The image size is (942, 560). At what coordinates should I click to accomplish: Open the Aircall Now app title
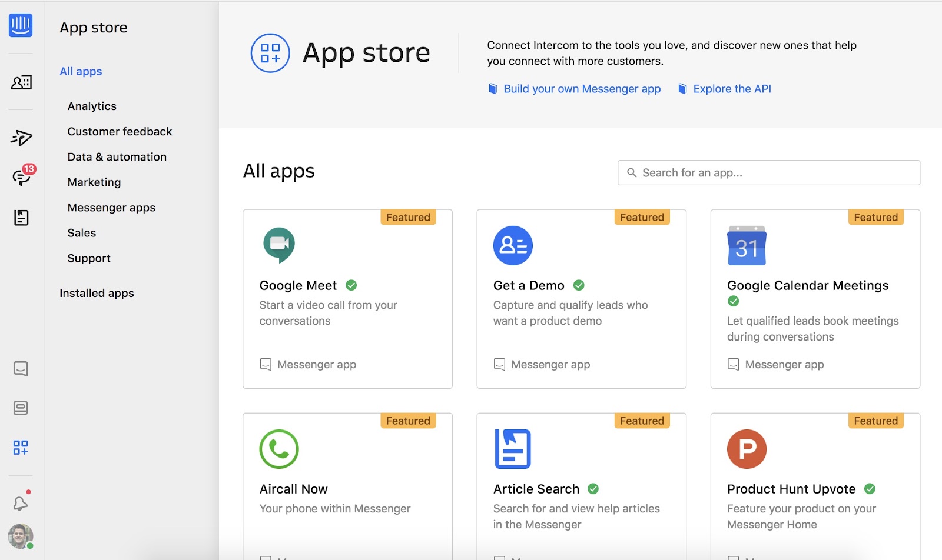point(294,489)
